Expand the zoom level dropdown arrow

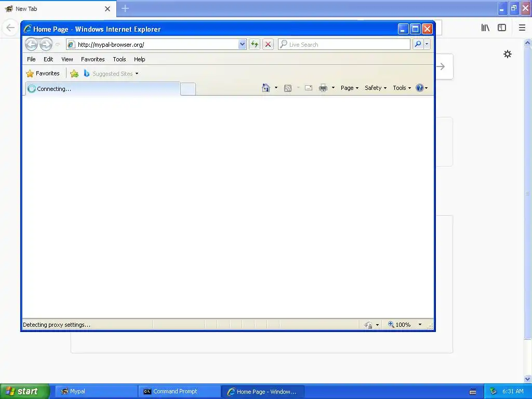coord(420,325)
